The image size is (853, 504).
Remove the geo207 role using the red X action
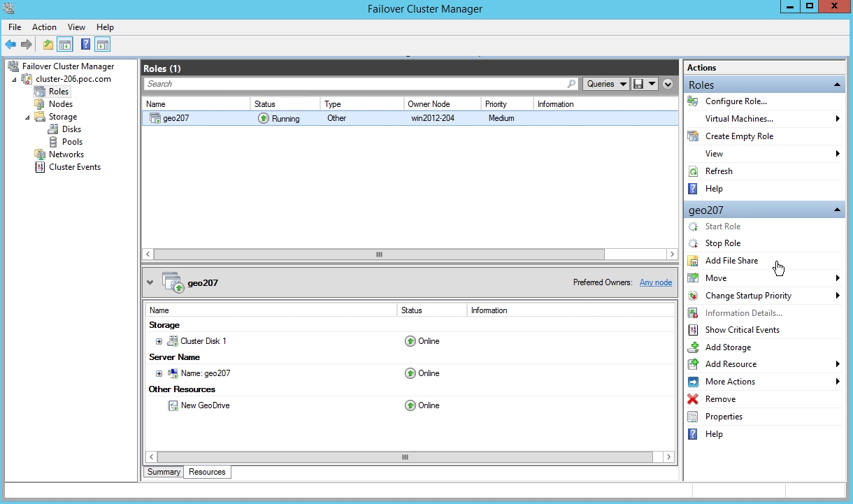[x=720, y=398]
